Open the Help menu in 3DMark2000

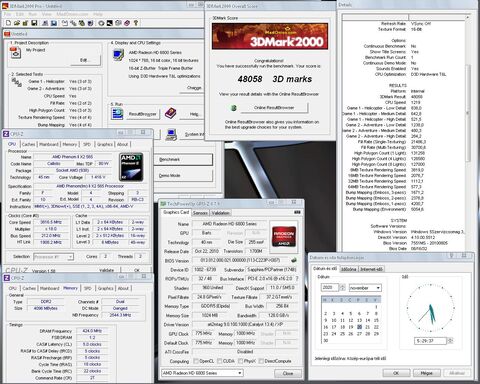point(98,14)
